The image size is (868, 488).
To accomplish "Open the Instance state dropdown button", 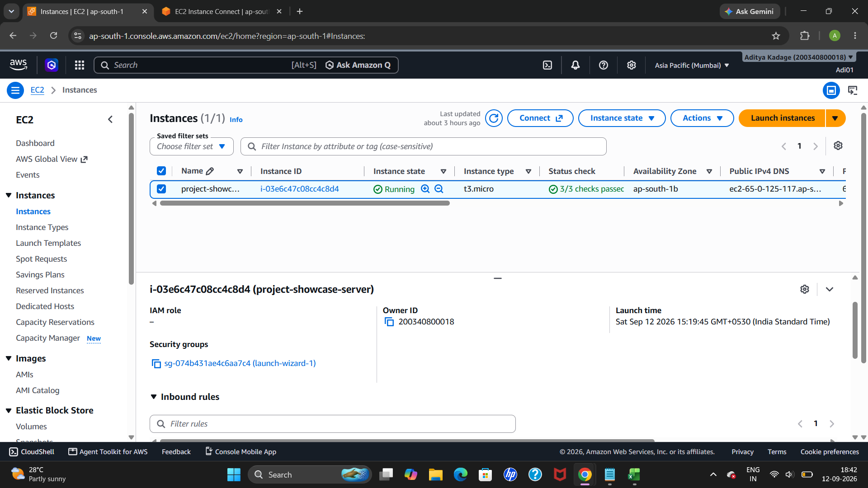I will [622, 118].
